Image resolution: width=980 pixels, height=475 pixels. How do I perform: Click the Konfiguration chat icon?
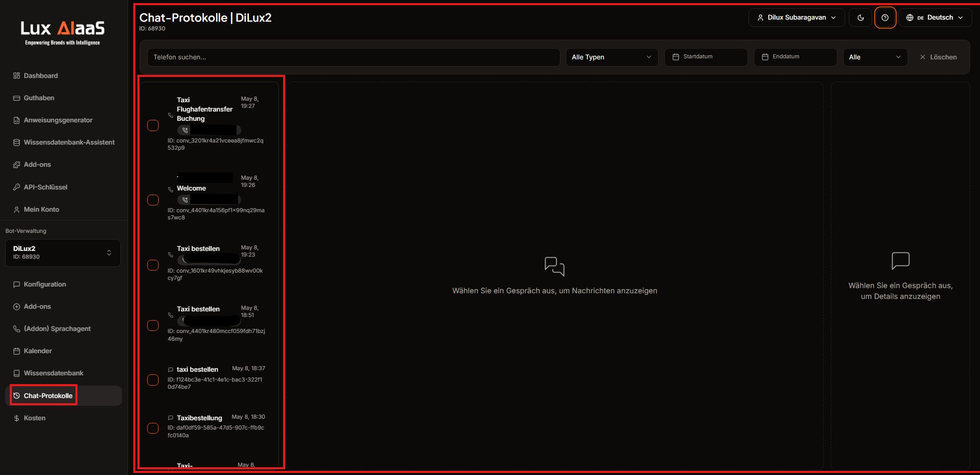pos(17,284)
